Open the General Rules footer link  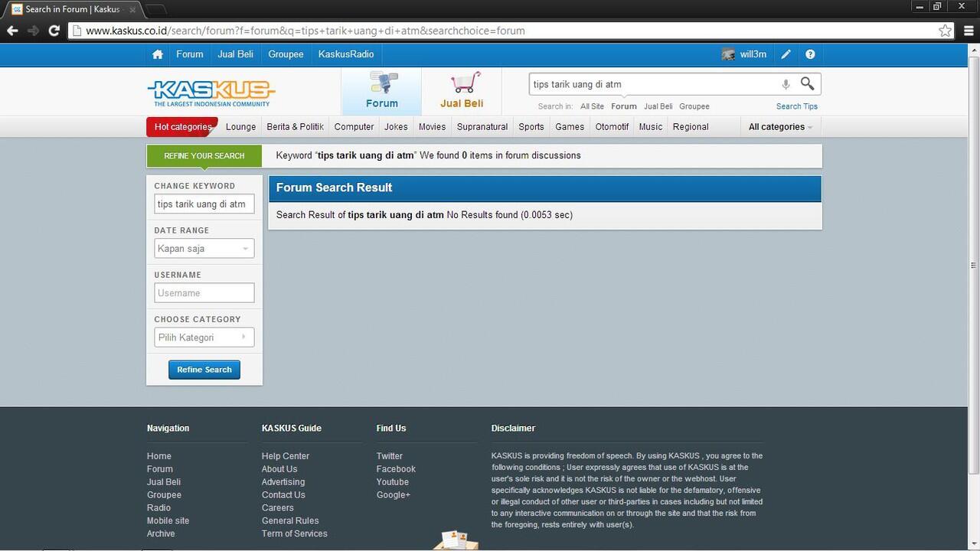click(290, 521)
